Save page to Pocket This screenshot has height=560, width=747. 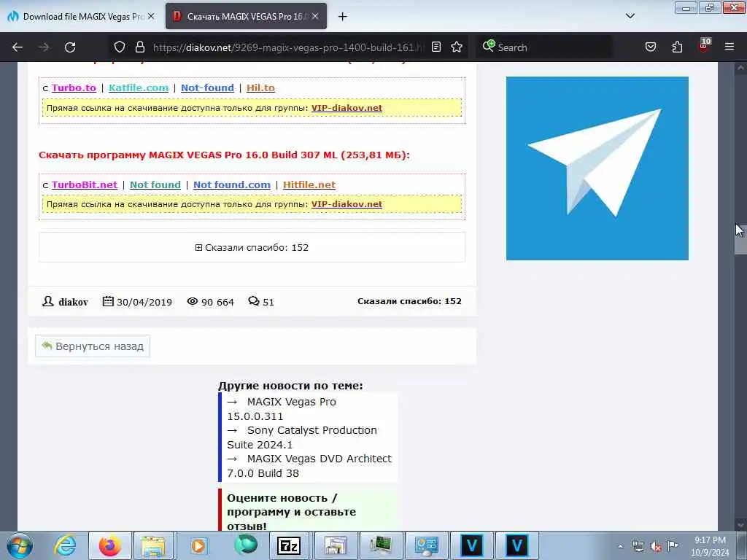coord(650,47)
